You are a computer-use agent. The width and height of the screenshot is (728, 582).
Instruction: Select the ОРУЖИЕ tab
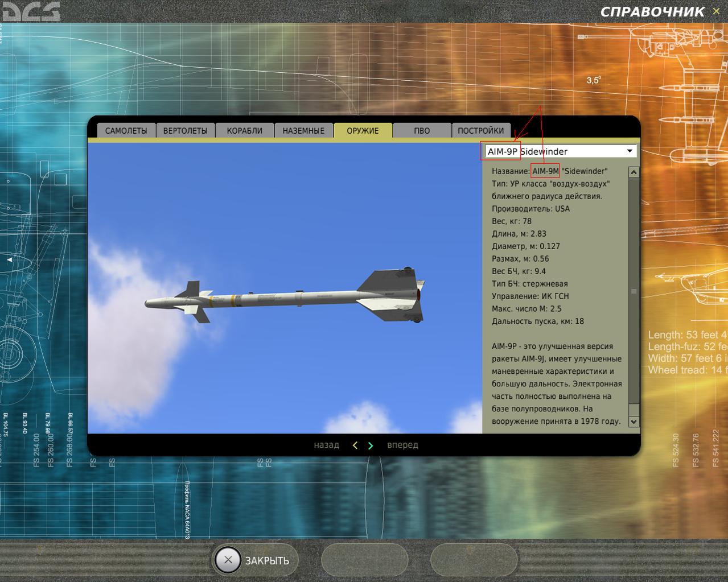tap(363, 130)
